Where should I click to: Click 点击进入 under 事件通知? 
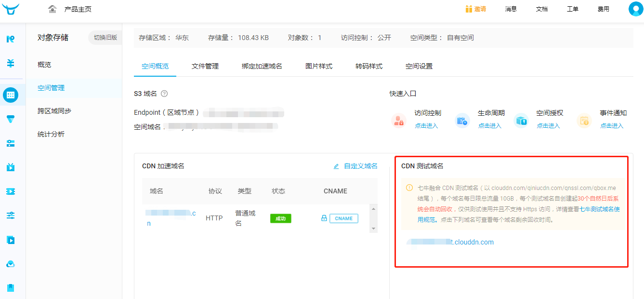coord(612,126)
